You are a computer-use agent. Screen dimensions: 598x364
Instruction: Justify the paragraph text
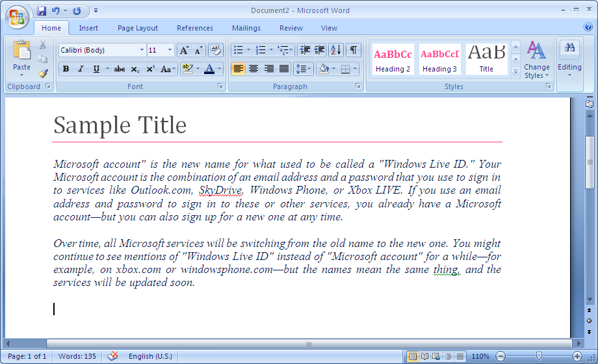[x=284, y=69]
